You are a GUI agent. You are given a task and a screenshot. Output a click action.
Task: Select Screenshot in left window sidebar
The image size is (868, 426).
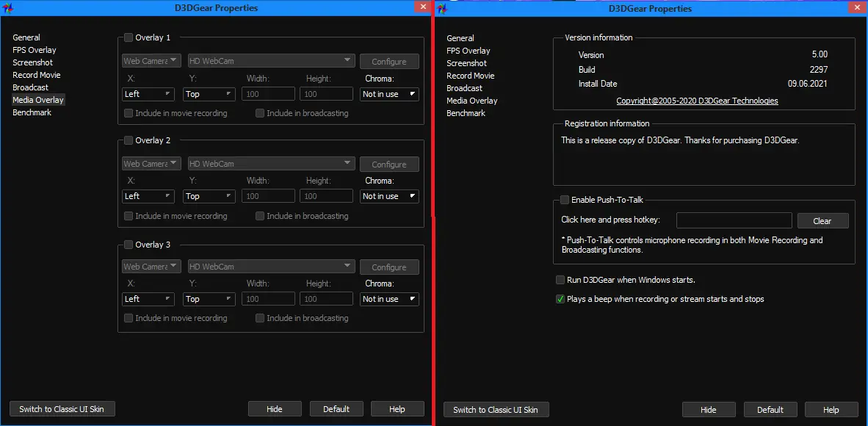(32, 62)
